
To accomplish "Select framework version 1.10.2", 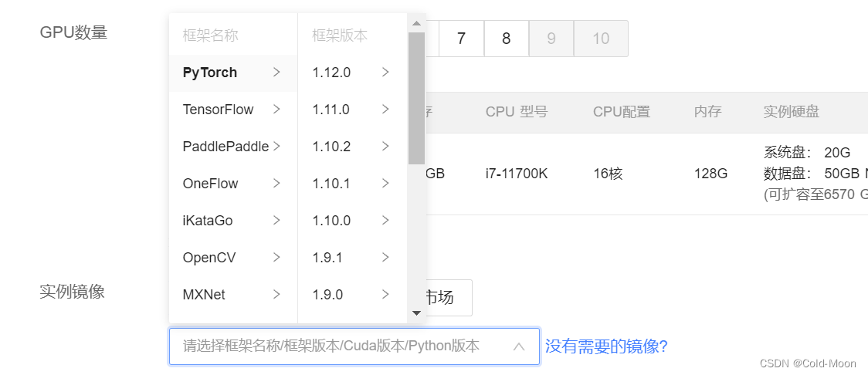I will coord(352,147).
